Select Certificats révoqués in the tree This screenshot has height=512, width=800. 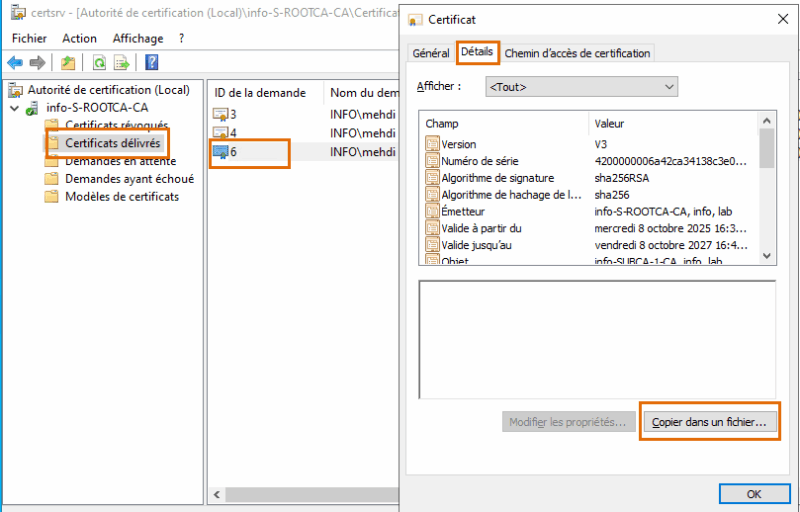pyautogui.click(x=116, y=125)
